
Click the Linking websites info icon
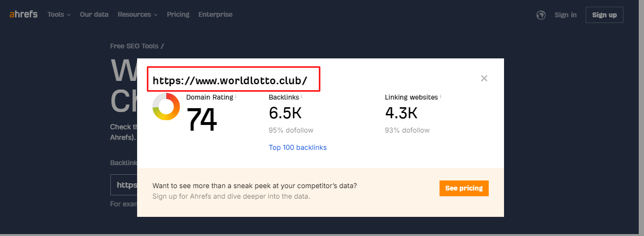point(440,97)
